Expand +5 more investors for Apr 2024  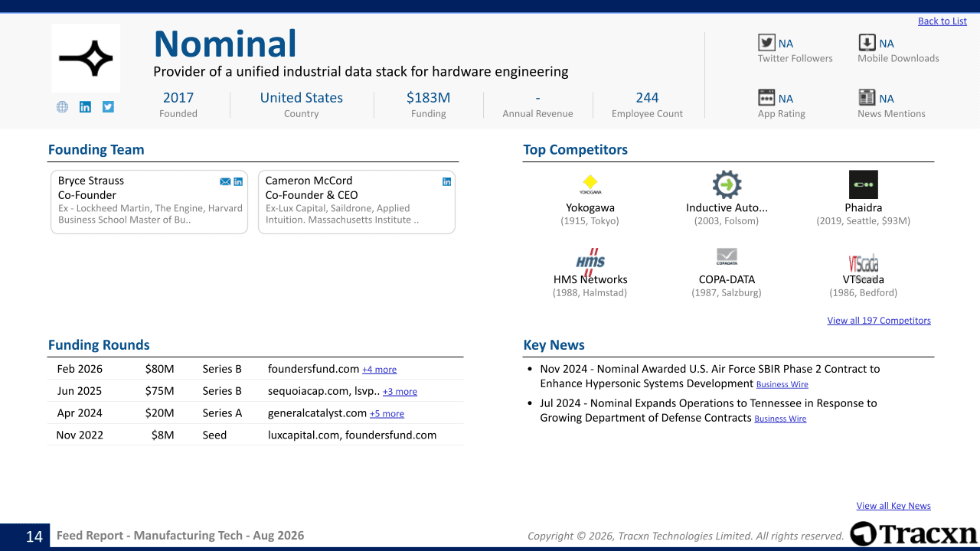pyautogui.click(x=387, y=414)
